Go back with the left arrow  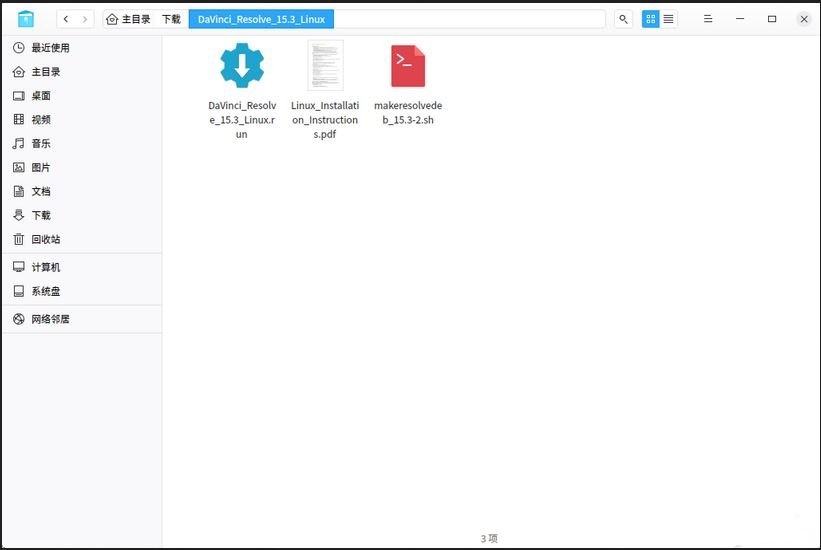[x=66, y=19]
